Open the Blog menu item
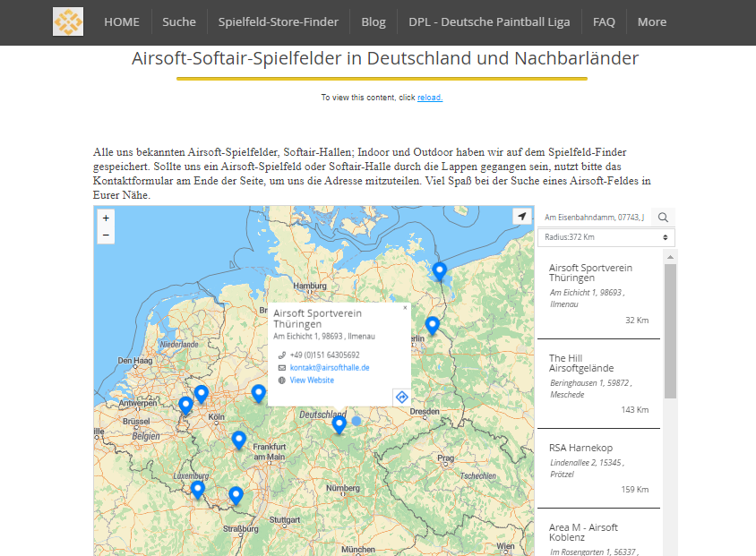This screenshot has width=756, height=556. (x=373, y=22)
